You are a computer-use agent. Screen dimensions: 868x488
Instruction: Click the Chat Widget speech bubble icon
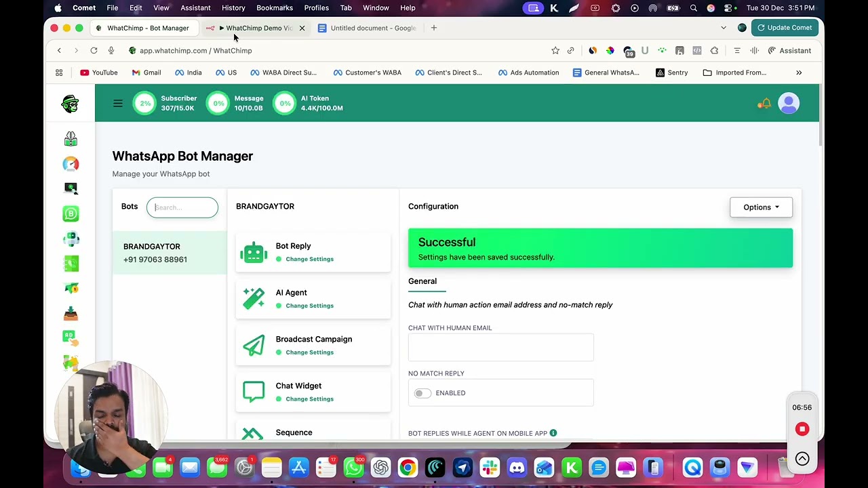[x=254, y=392]
